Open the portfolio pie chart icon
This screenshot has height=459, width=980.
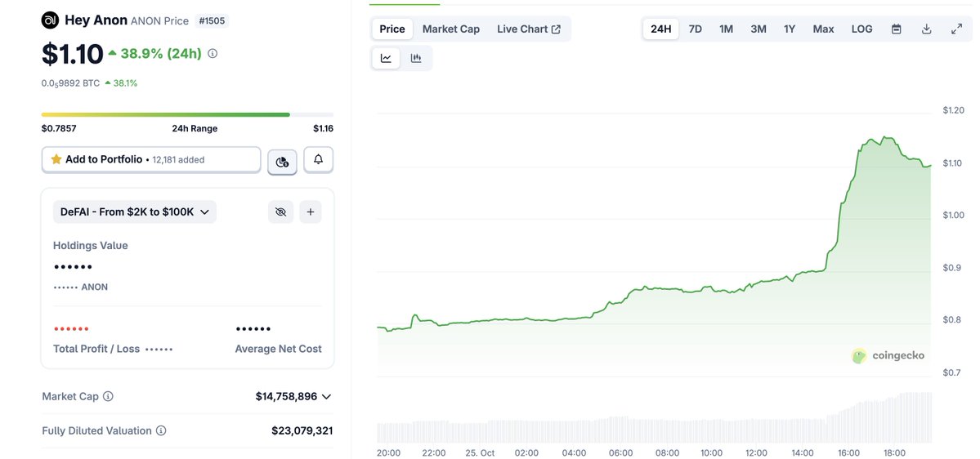[x=282, y=162]
